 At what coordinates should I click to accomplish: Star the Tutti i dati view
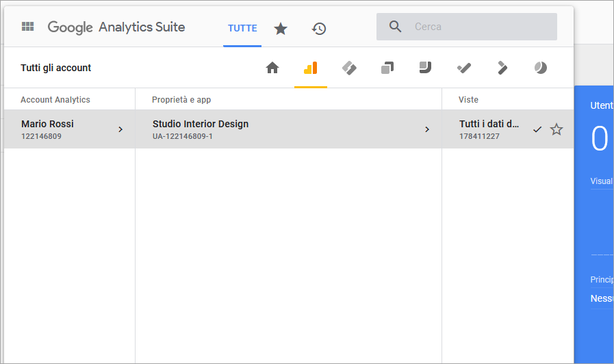557,129
